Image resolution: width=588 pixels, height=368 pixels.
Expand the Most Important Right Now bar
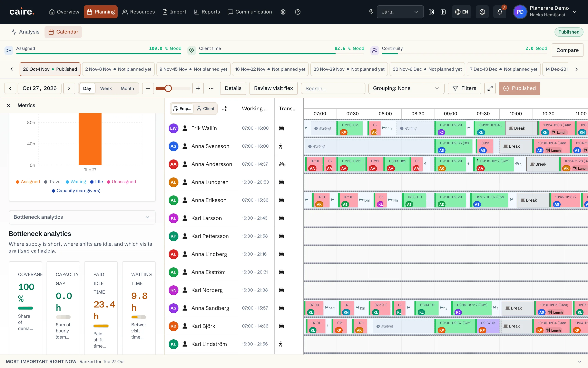coord(579,361)
